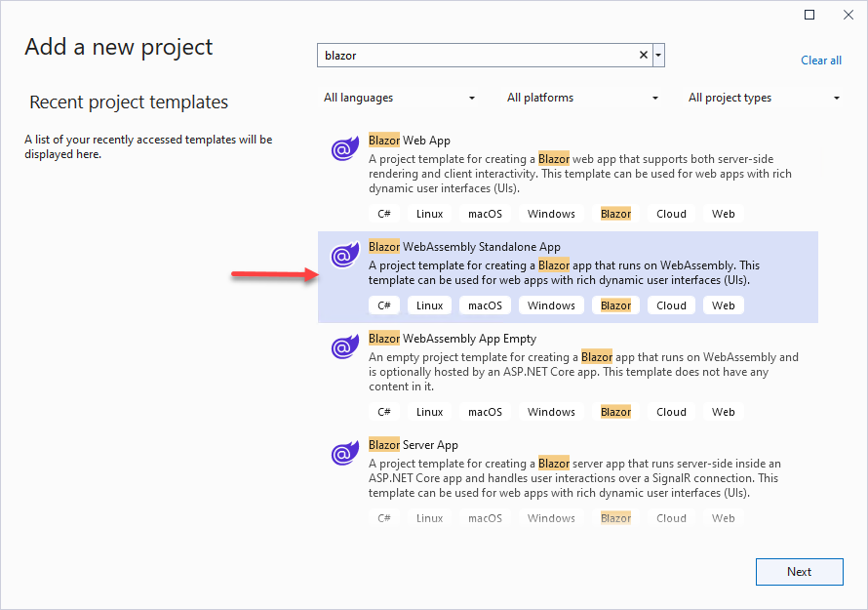Viewport: 868px width, 610px height.
Task: Click the Clear all link
Action: [x=821, y=61]
